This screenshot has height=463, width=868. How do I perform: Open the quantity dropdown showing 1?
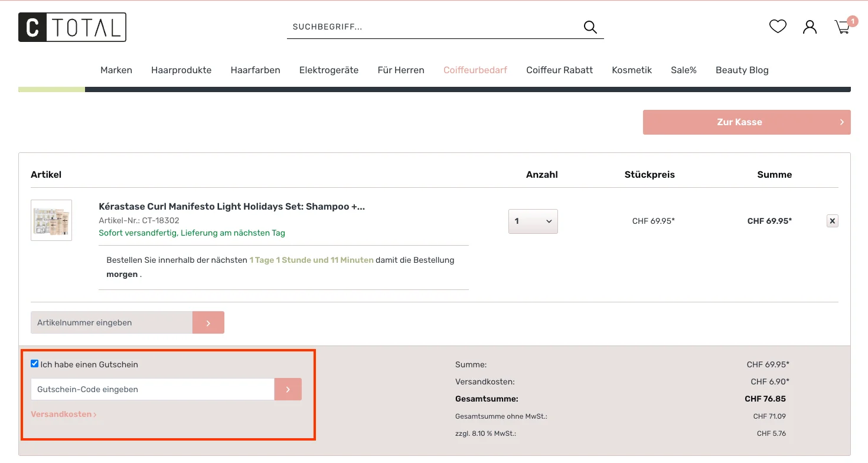coord(533,221)
